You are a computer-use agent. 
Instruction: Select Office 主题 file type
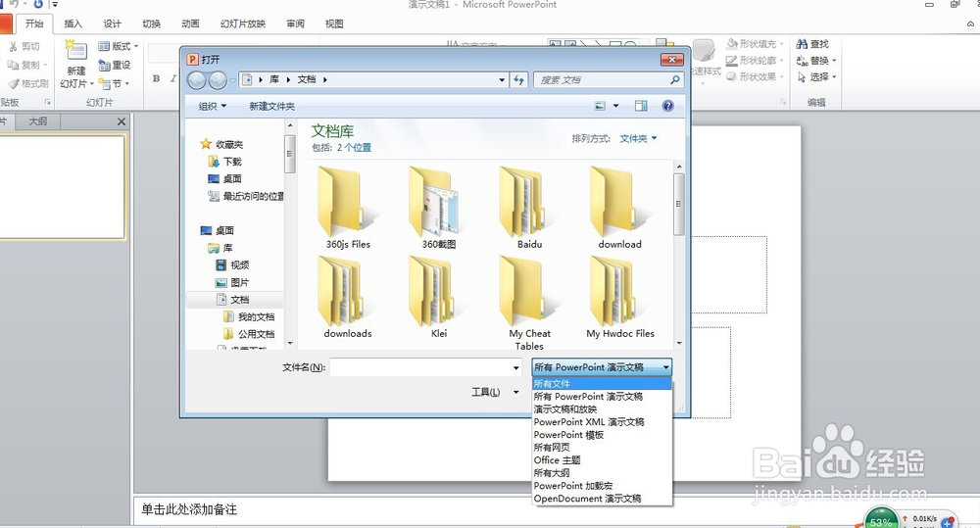tap(602, 459)
